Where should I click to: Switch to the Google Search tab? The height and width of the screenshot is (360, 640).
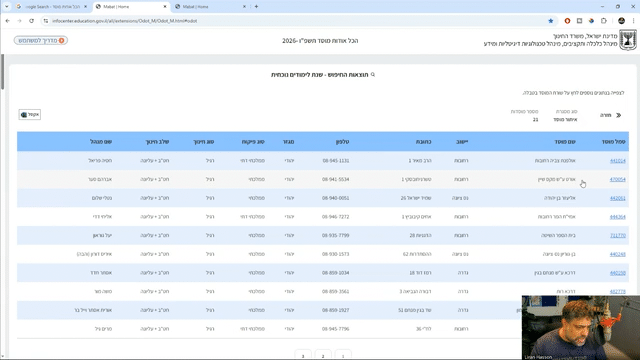pos(51,7)
